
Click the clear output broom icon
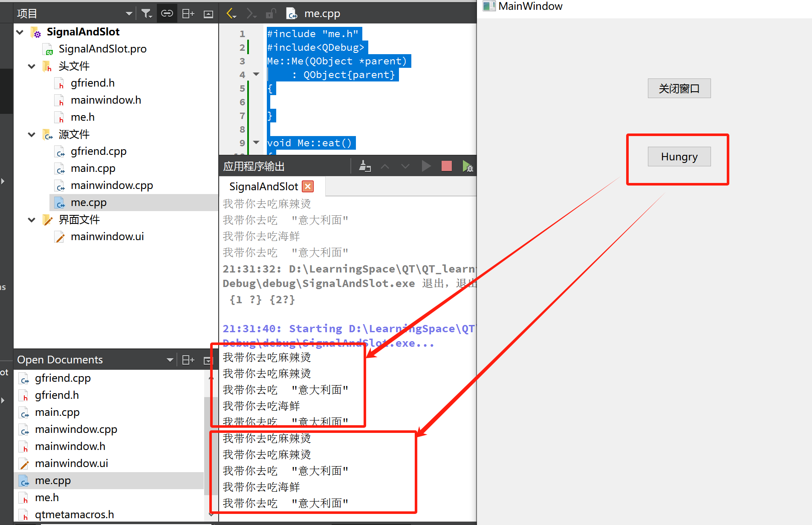(364, 166)
